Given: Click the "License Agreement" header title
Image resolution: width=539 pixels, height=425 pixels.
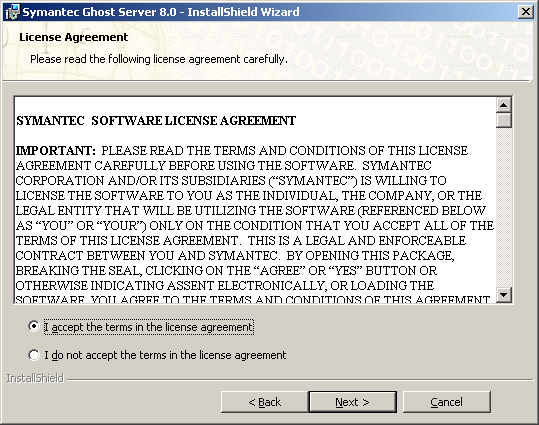Looking at the screenshot, I should pos(74,37).
